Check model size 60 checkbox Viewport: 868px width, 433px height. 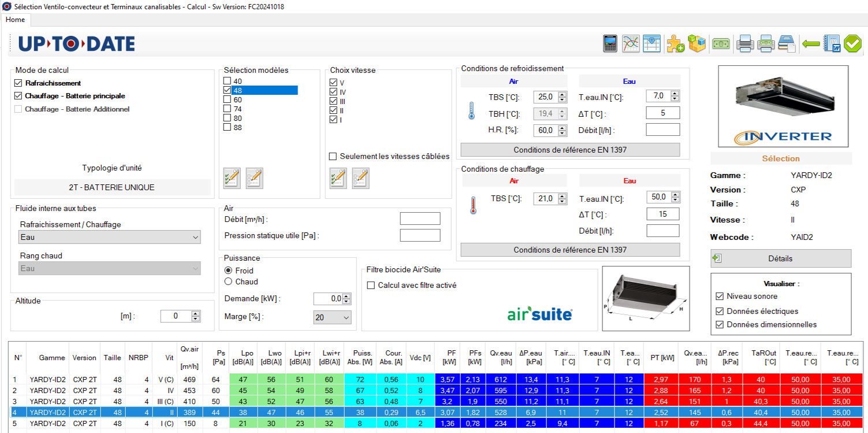[x=228, y=99]
